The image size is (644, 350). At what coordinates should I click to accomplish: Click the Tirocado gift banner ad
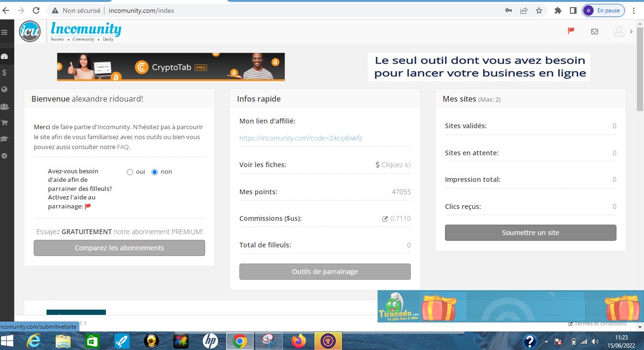tap(511, 306)
